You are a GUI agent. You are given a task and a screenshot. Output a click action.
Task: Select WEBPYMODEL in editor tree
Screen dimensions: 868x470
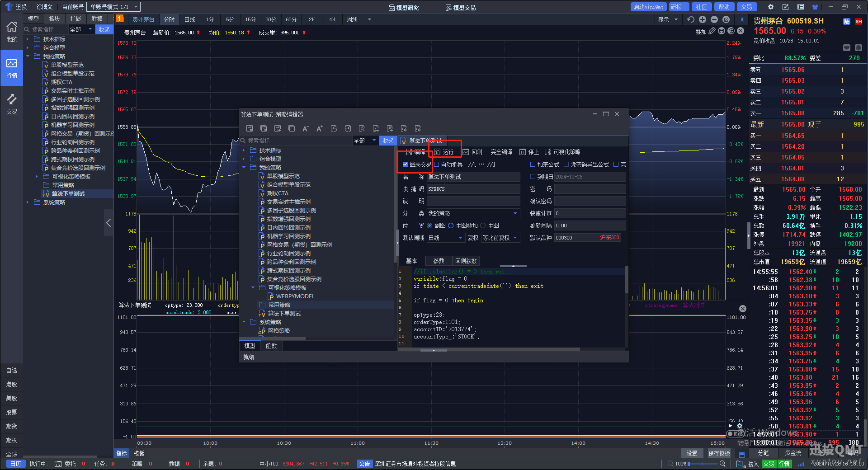[295, 296]
